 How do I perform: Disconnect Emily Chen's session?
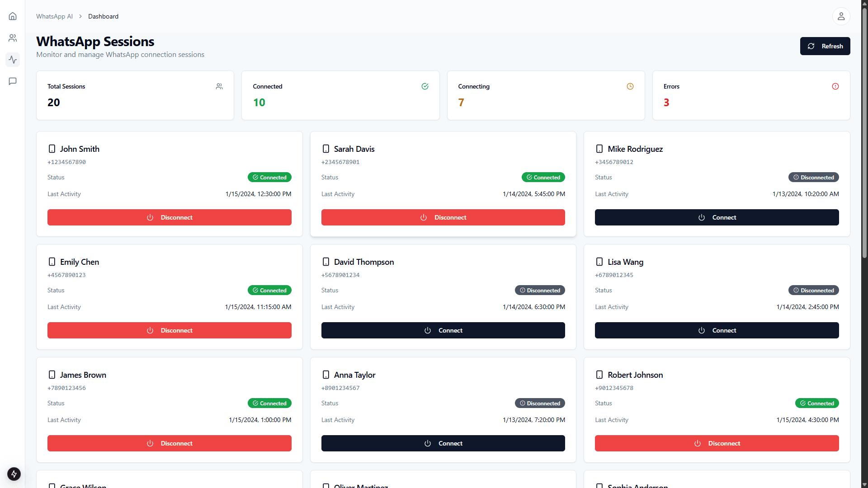coord(170,330)
